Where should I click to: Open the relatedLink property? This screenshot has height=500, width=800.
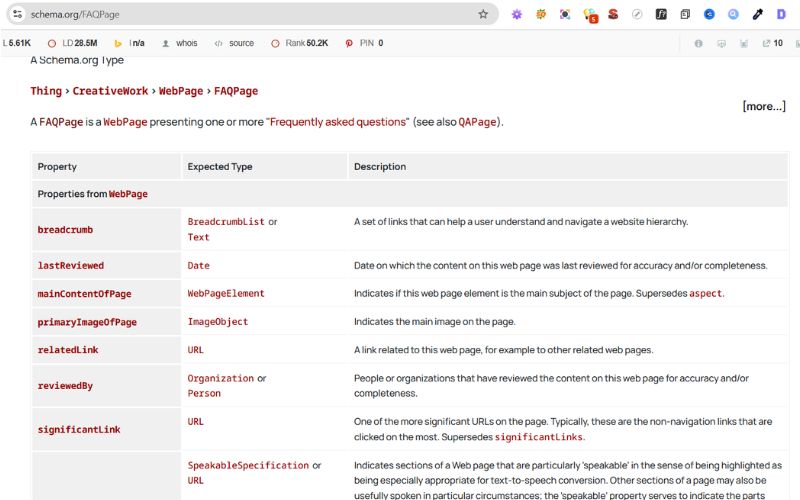(68, 350)
